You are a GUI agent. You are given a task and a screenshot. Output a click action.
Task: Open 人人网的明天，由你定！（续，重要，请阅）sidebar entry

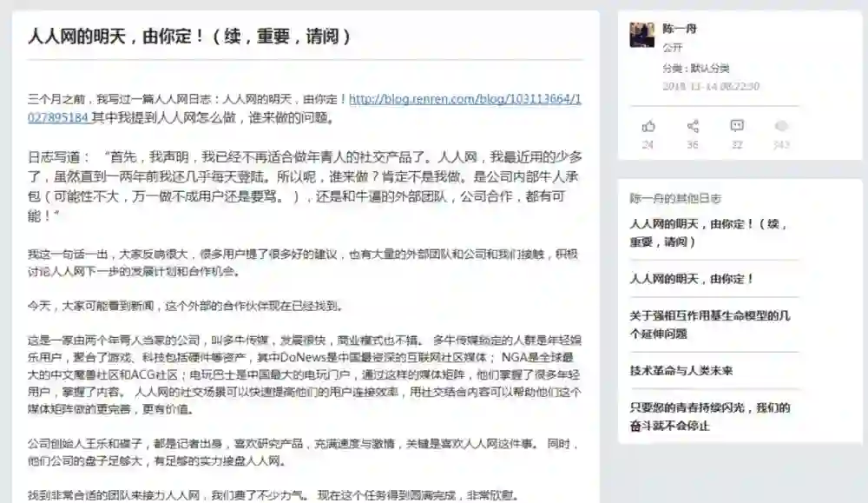pyautogui.click(x=710, y=233)
